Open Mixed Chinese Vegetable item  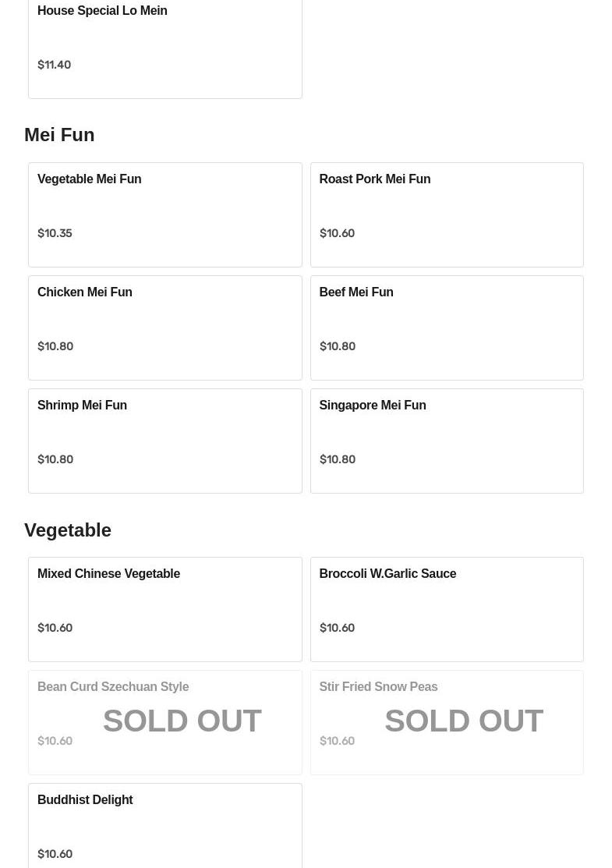[165, 610]
